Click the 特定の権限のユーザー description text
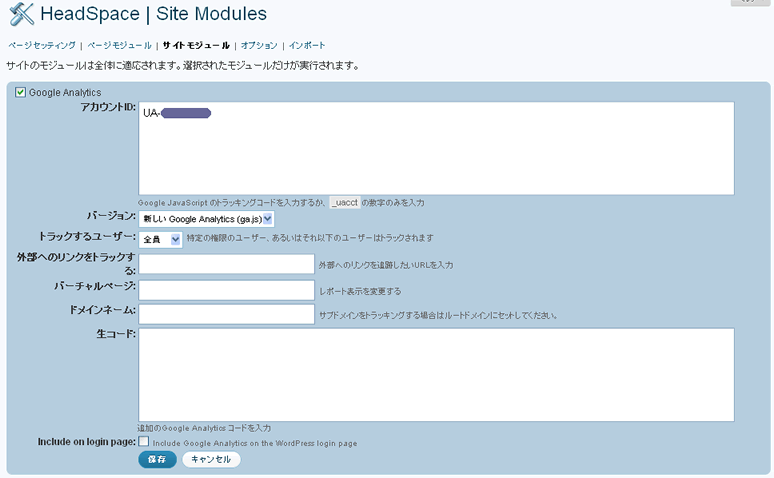 (310, 238)
